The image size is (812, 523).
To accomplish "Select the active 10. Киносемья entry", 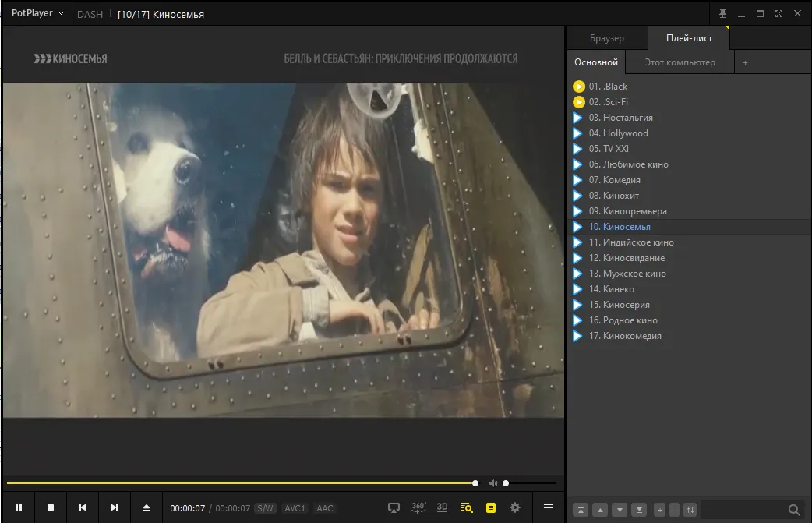I will 689,226.
